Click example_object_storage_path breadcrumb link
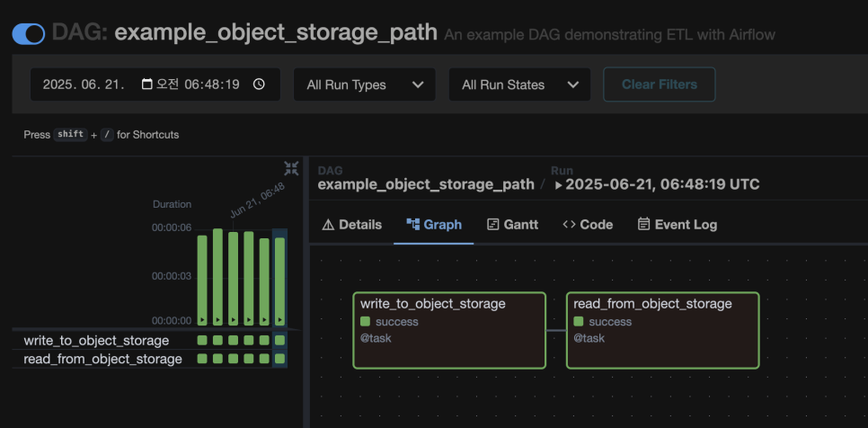Image resolution: width=868 pixels, height=428 pixels. tap(426, 184)
